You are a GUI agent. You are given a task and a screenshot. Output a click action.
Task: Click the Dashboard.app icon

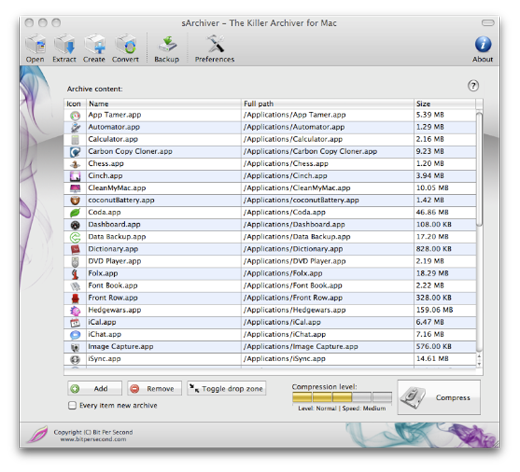pyautogui.click(x=75, y=225)
